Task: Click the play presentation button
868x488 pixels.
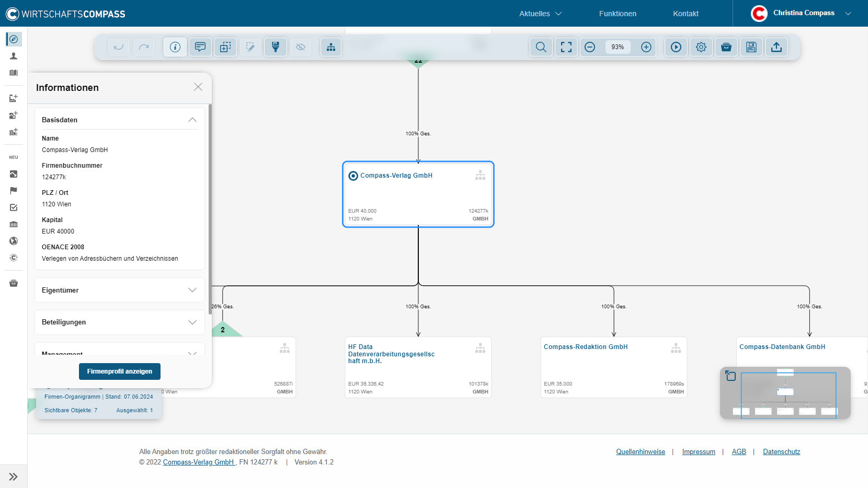Action: (x=676, y=47)
